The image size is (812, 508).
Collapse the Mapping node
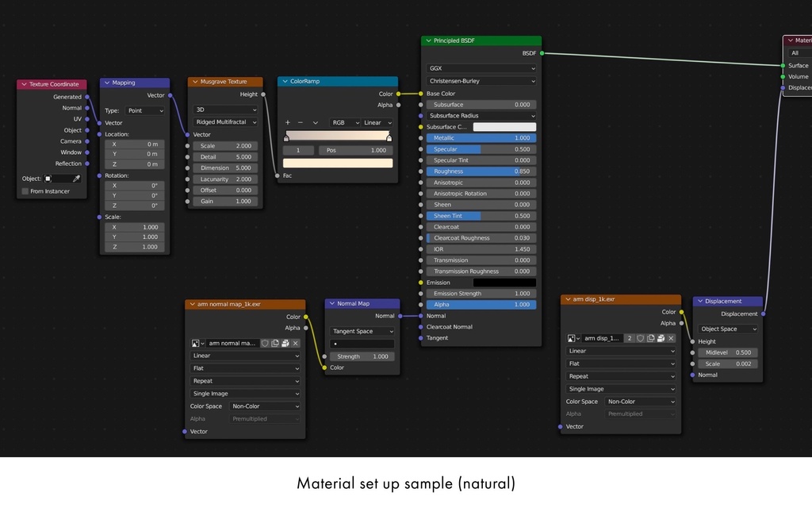107,83
